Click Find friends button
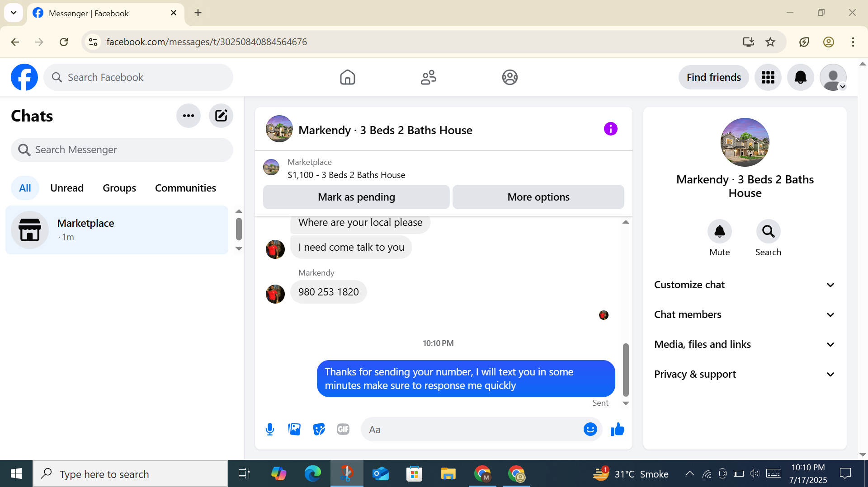The height and width of the screenshot is (487, 868). (713, 77)
